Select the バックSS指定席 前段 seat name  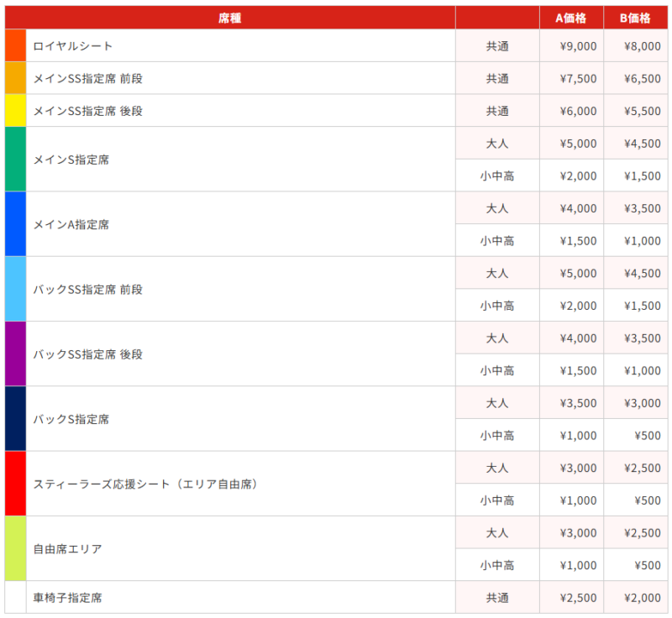88,290
